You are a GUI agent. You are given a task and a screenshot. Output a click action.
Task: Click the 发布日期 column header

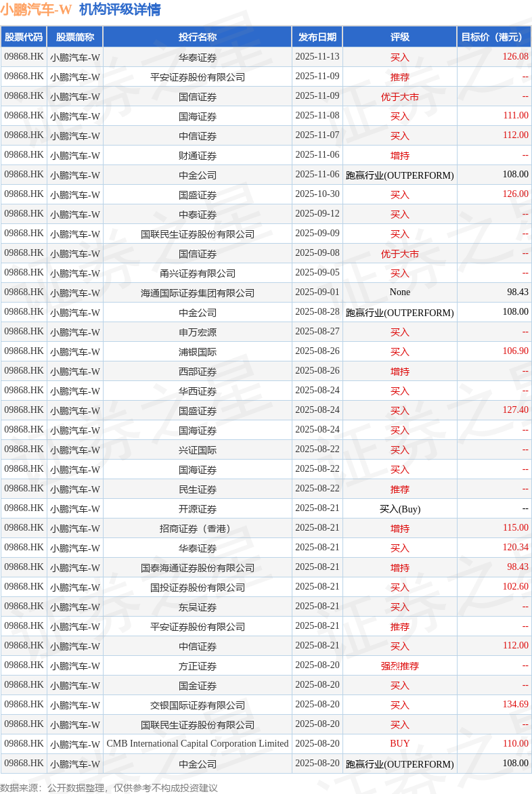tap(317, 37)
